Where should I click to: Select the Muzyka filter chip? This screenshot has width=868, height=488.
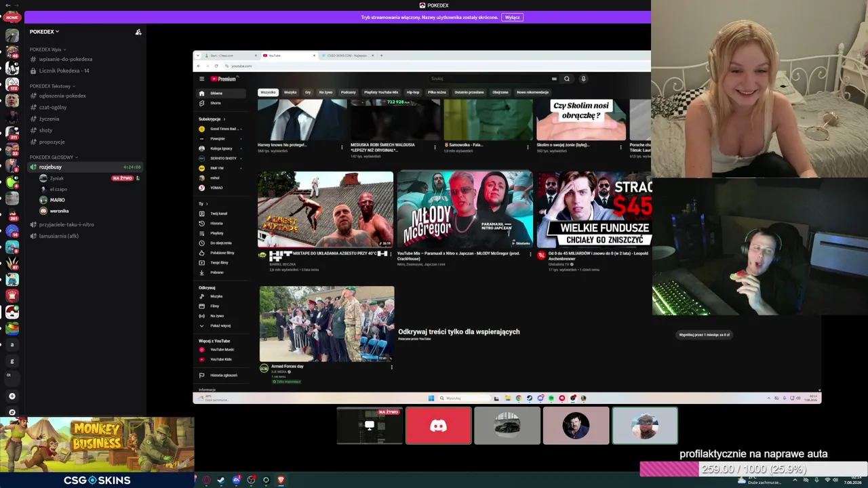[x=290, y=92]
